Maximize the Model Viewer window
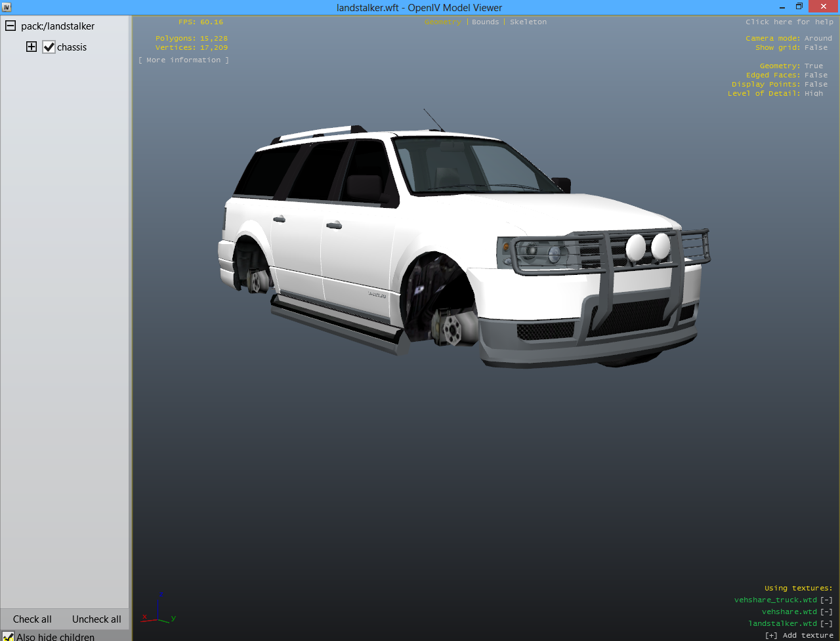Viewport: 840px width, 641px height. 799,7
